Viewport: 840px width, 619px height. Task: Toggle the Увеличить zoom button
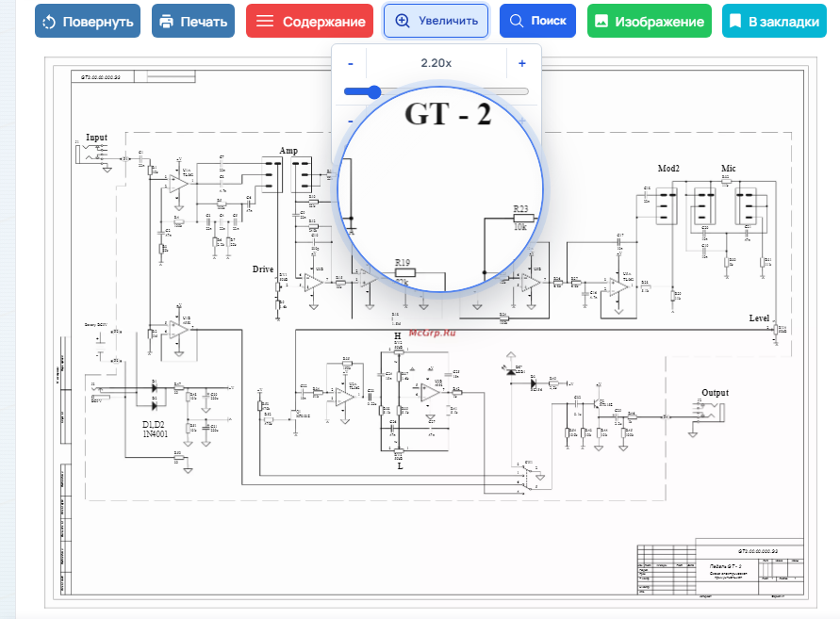click(x=436, y=21)
